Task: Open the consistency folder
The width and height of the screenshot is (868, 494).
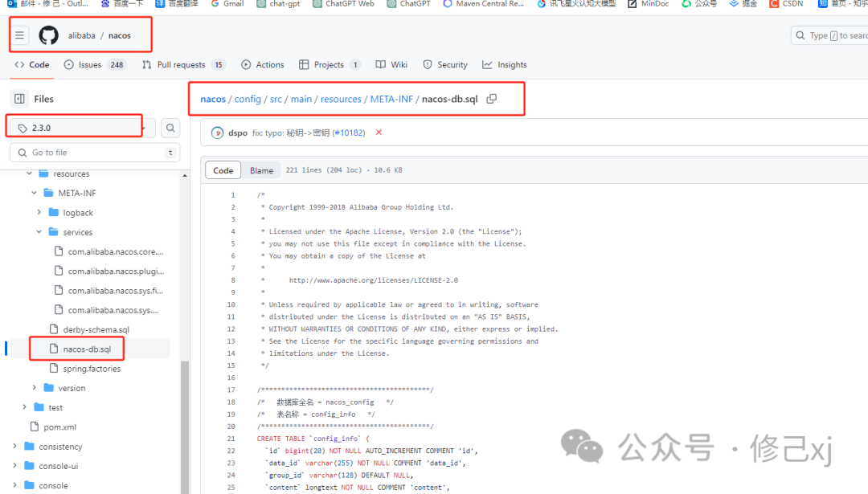Action: pos(60,447)
